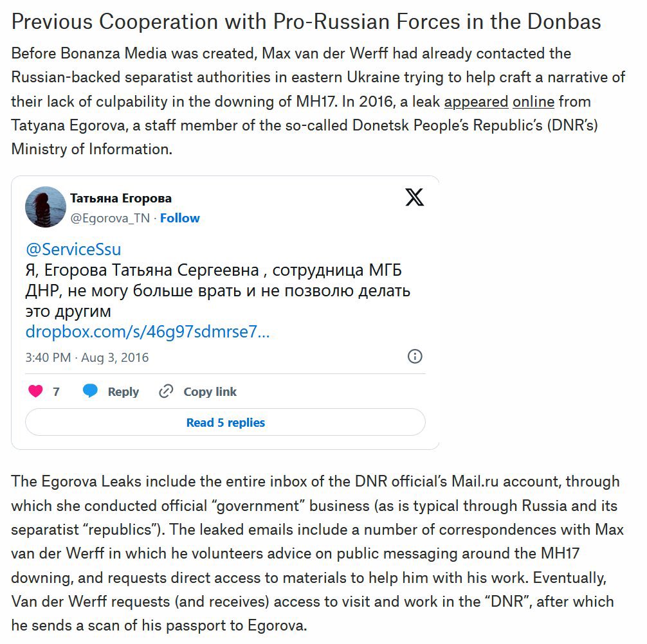Click Tatyana Egorova's profile avatar
Screen dimensions: 647x644
tap(46, 206)
